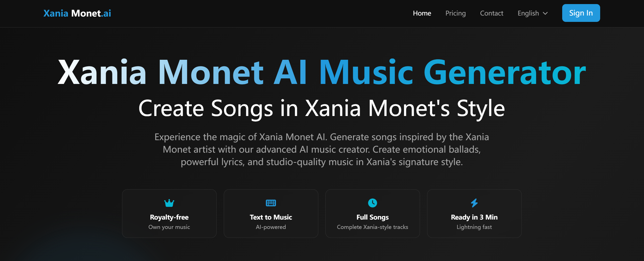Click the keyboard icon above Text to Music
The height and width of the screenshot is (261, 644).
[x=271, y=203]
